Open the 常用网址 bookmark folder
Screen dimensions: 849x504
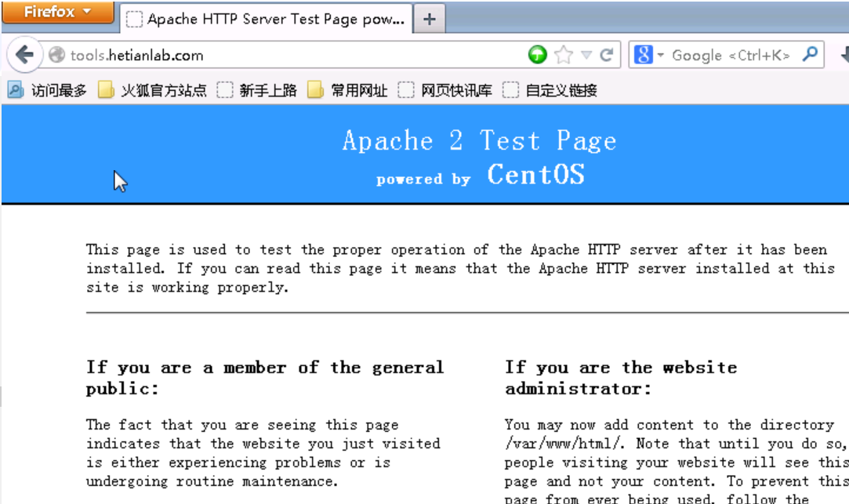[347, 90]
